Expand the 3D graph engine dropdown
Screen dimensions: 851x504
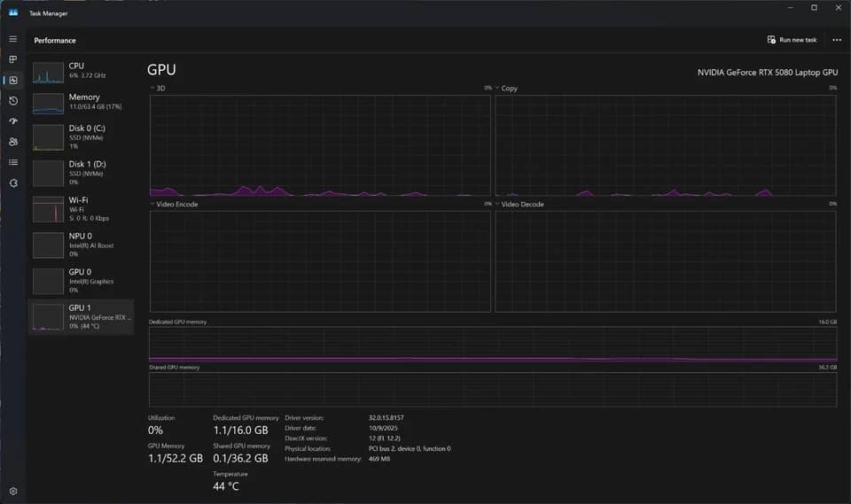click(158, 88)
